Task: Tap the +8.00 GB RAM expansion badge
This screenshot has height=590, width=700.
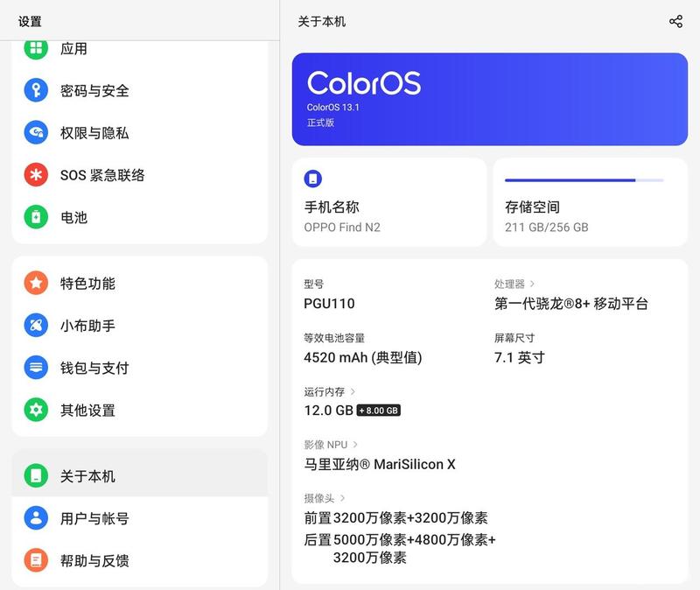Action: (x=379, y=411)
